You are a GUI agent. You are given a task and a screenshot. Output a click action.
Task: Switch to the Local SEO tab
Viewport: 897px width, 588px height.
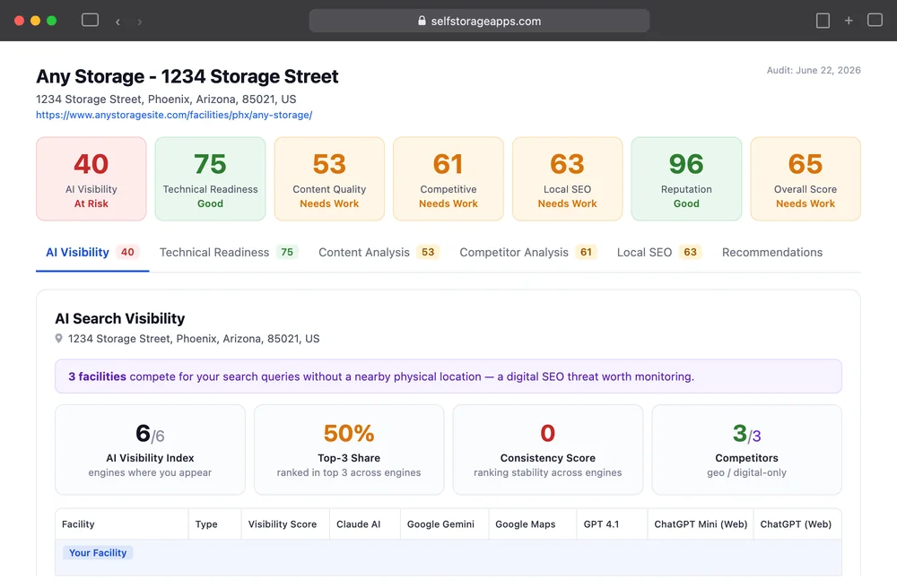(659, 252)
